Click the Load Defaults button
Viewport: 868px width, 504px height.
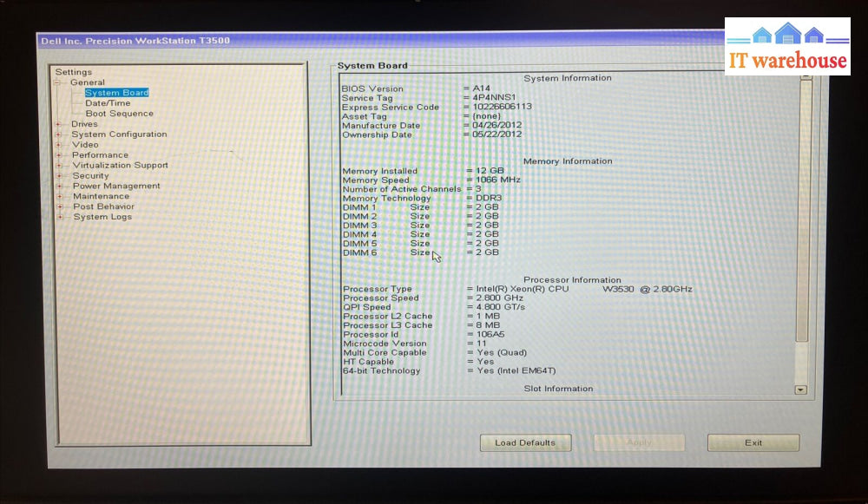coord(525,443)
